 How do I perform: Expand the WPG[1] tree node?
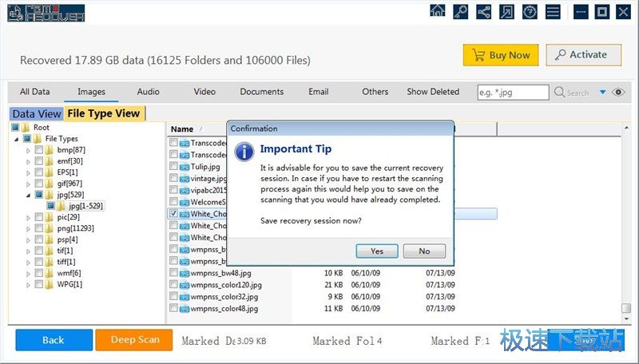click(x=28, y=285)
